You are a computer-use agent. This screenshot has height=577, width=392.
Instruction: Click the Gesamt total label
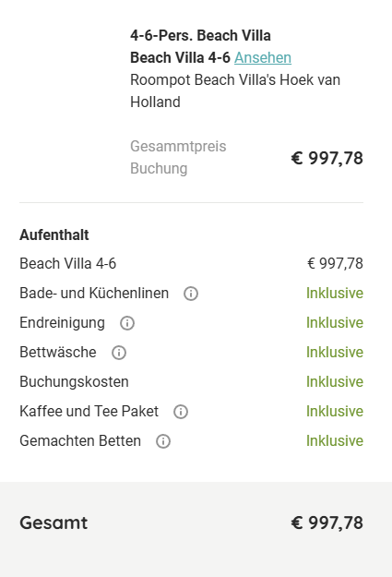pos(53,523)
